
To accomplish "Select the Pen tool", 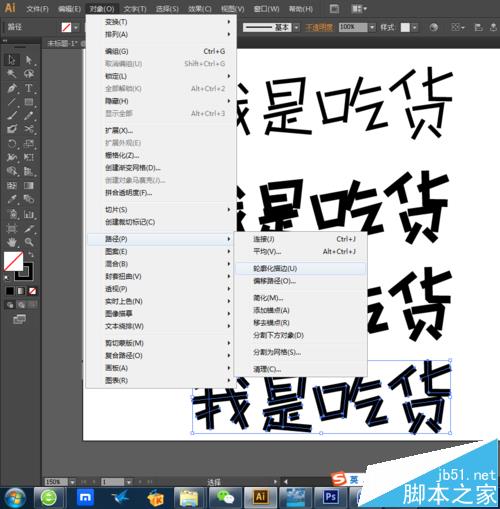I will 12,88.
